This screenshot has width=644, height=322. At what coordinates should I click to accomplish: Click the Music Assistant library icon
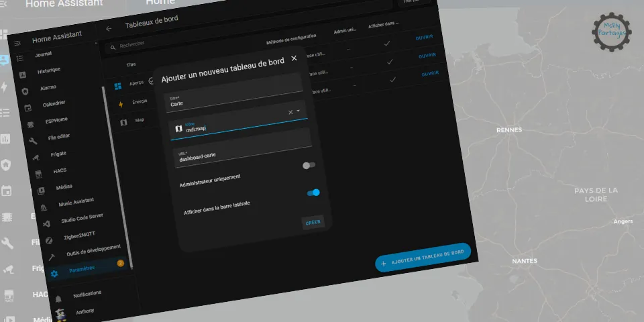click(44, 207)
